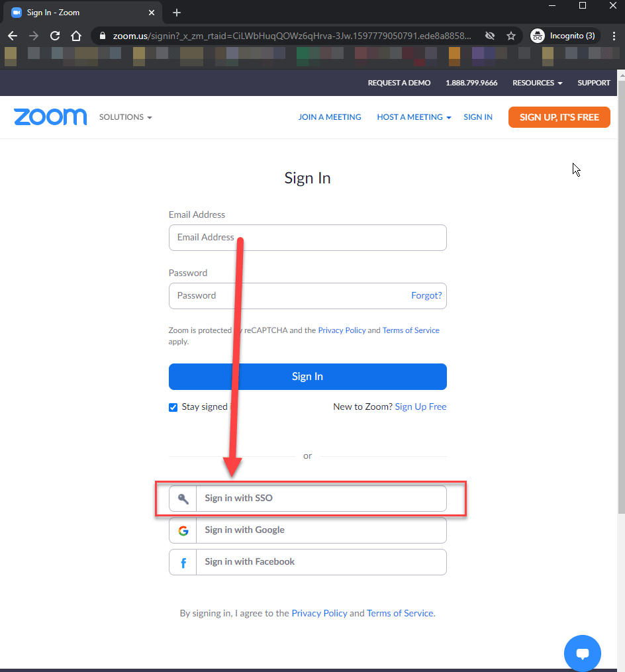Click the Facebook logo icon
This screenshot has width=625, height=672.
point(183,562)
